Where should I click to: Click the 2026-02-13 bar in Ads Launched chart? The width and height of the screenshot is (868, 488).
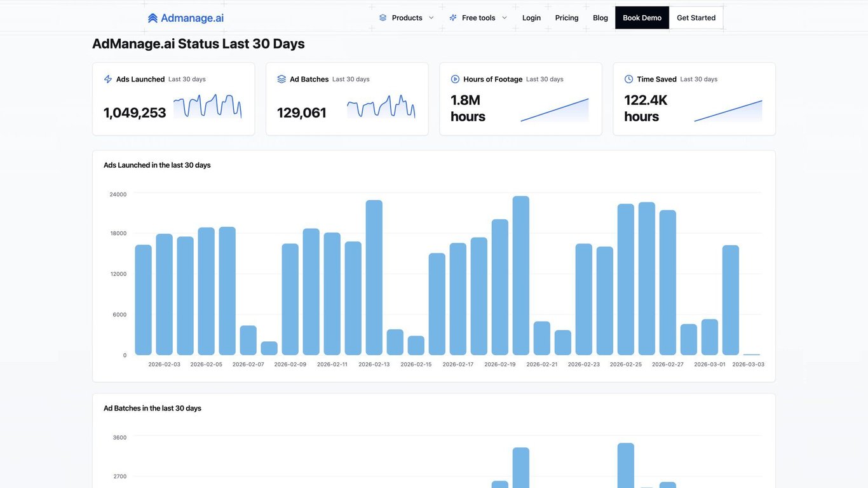(x=374, y=278)
